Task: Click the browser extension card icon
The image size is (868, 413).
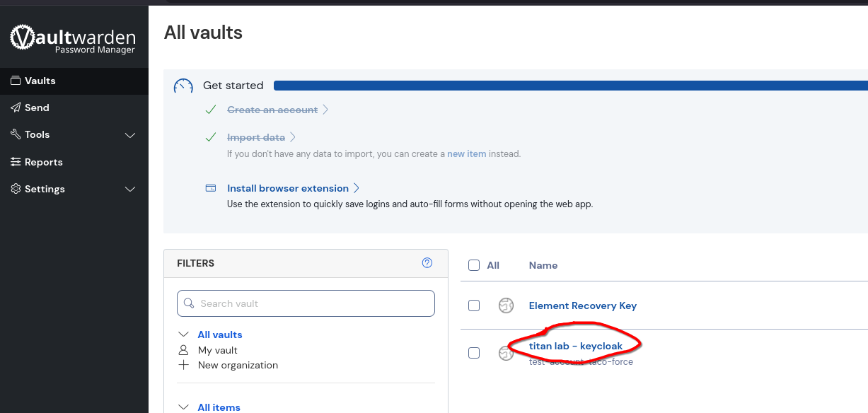Action: click(211, 188)
